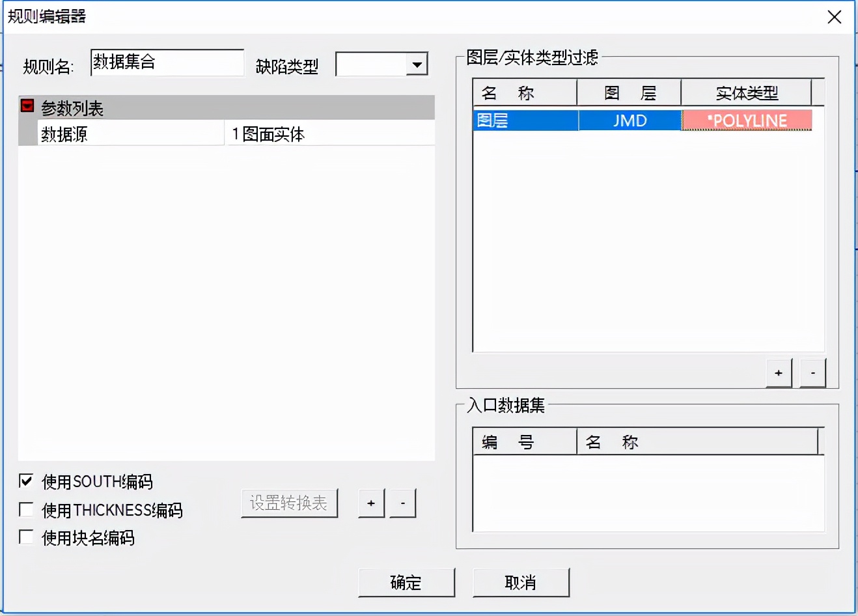Viewport: 858px width, 616px height.
Task: Collapse the 参数列表 section with red icon
Action: coord(27,106)
